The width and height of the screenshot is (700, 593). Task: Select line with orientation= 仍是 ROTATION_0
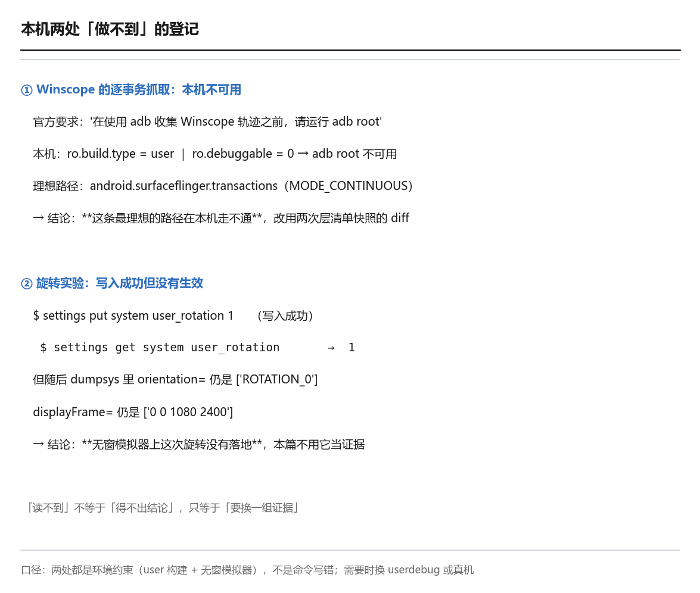coord(175,380)
